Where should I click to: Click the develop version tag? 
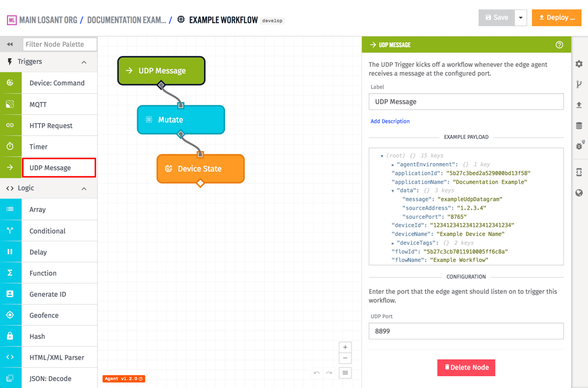[272, 21]
